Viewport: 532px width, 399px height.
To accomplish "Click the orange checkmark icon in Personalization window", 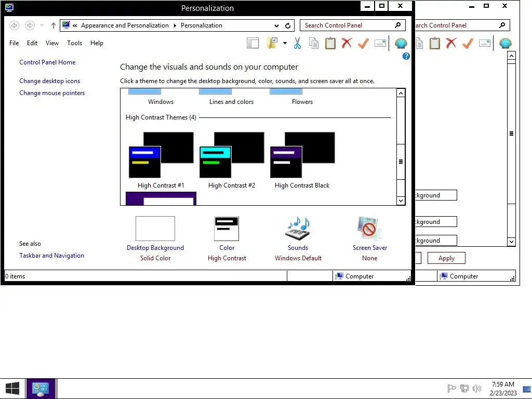I will 363,43.
